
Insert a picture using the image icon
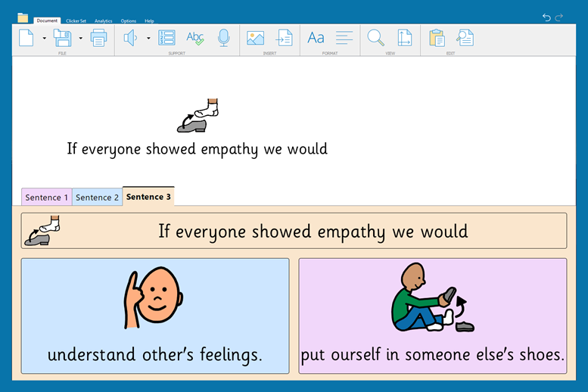tap(255, 38)
